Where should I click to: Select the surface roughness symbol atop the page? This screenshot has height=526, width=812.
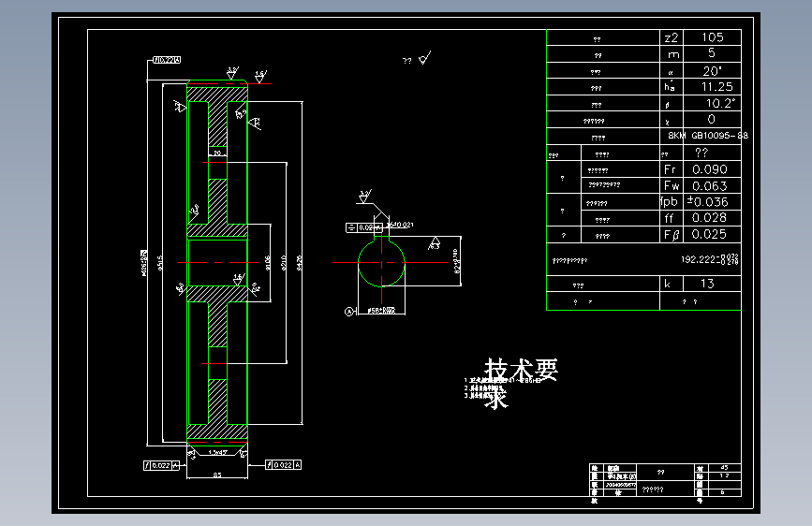coord(424,58)
